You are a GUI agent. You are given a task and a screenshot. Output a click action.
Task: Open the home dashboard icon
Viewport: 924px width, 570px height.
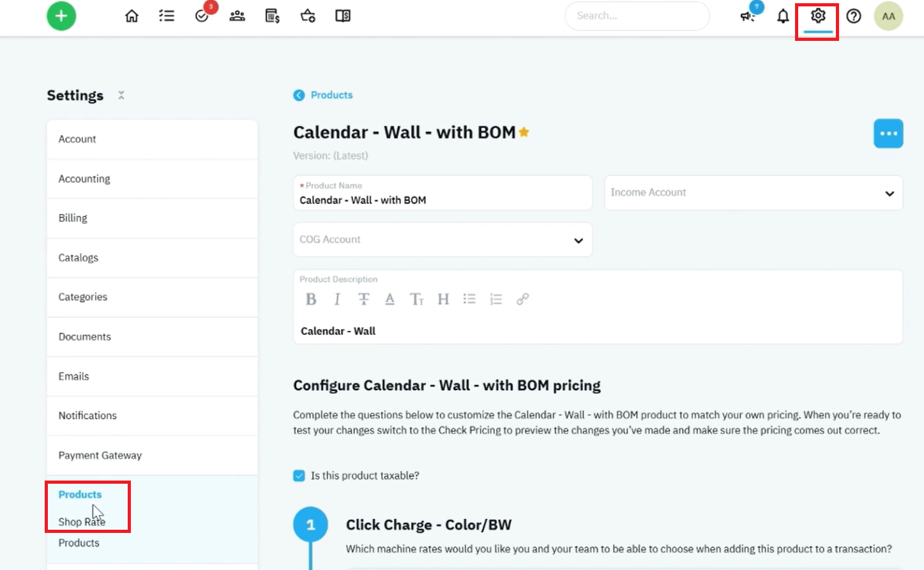coord(132,16)
